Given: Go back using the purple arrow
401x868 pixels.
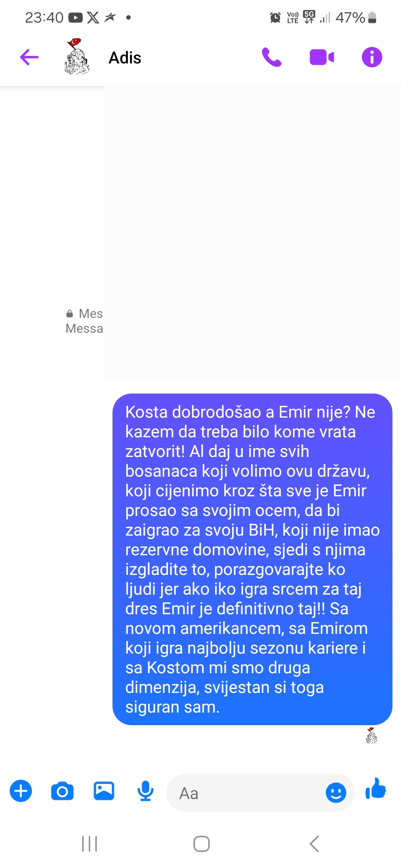Looking at the screenshot, I should 29,57.
